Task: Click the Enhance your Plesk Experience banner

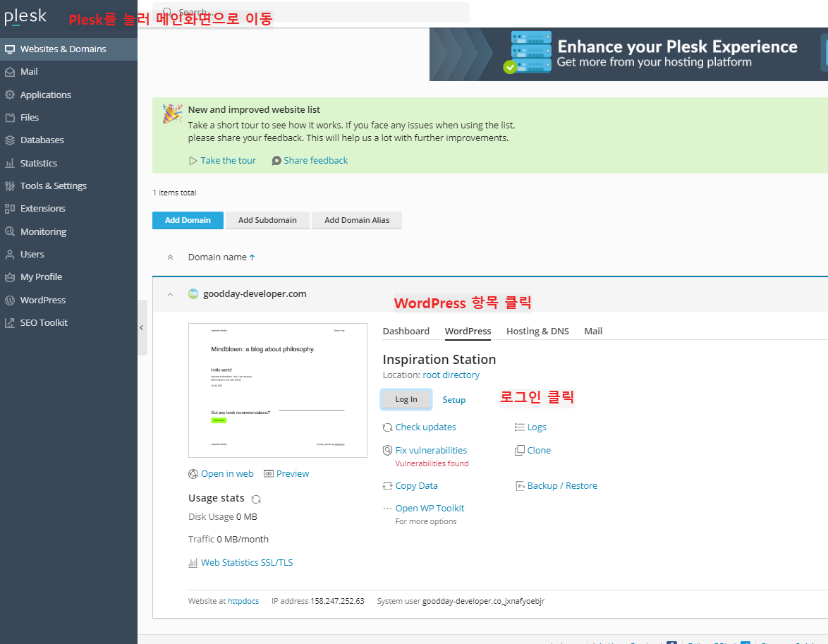Action: coord(628,54)
